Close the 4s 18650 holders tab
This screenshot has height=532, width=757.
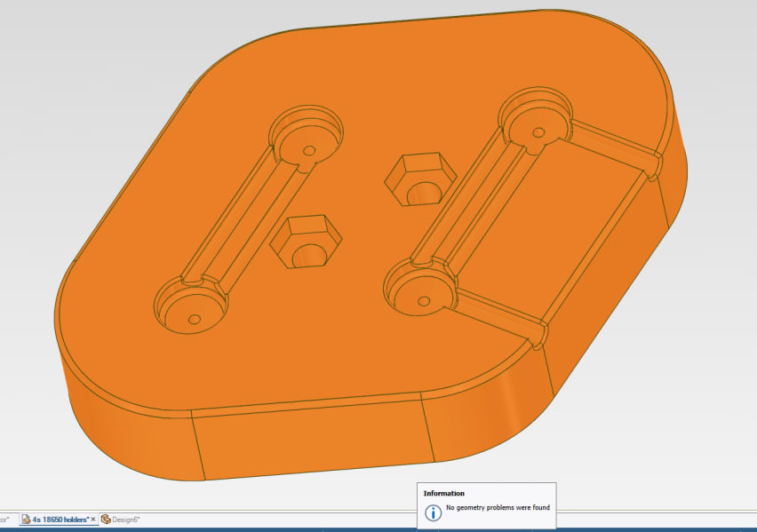93,520
